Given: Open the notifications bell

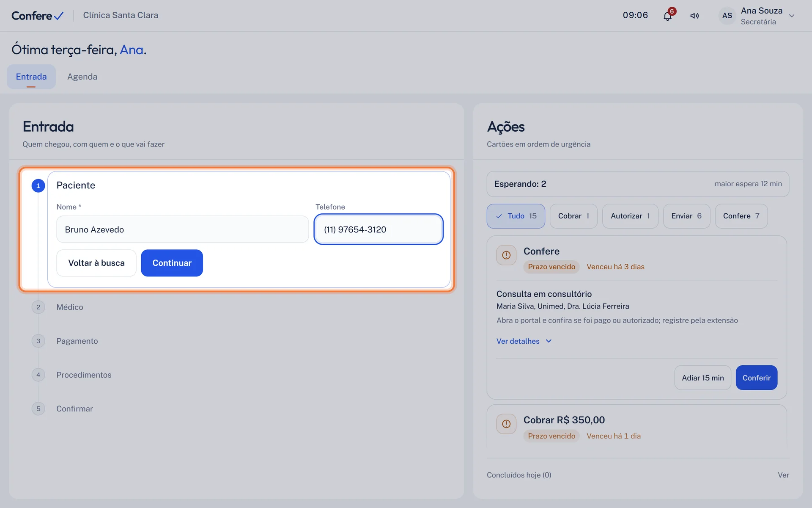Looking at the screenshot, I should [667, 16].
